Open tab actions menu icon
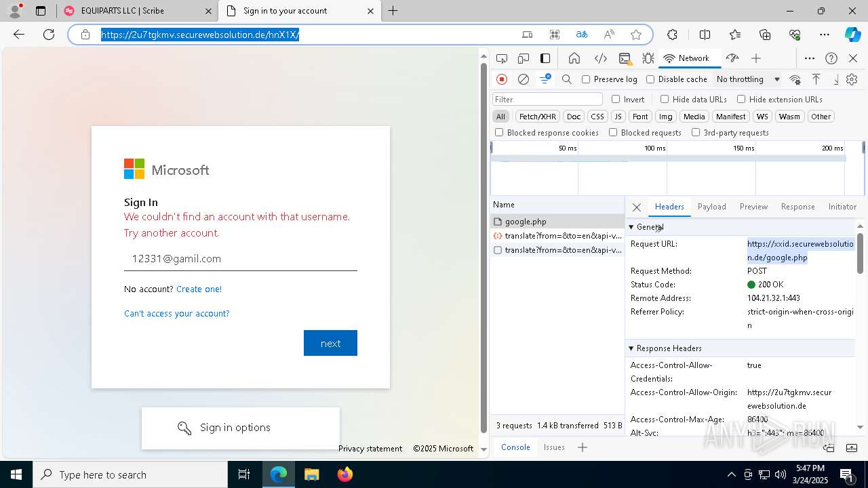The width and height of the screenshot is (868, 488). [x=41, y=11]
